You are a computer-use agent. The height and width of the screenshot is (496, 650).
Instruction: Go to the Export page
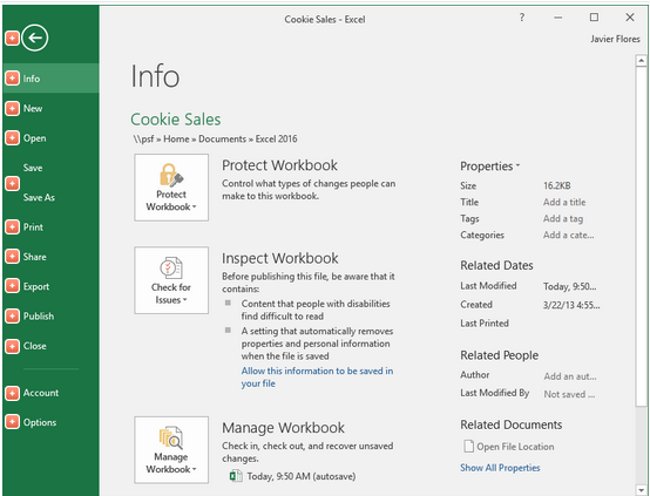pos(36,286)
